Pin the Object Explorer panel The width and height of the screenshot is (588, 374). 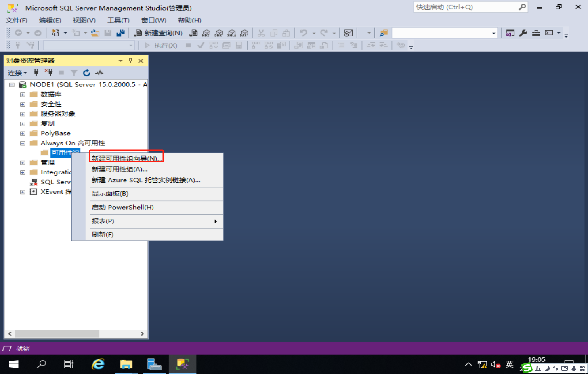(x=130, y=61)
